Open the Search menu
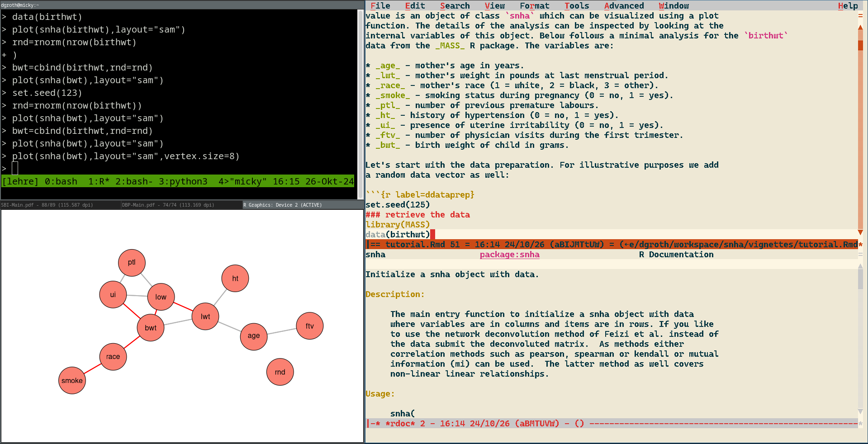Image resolution: width=868 pixels, height=444 pixels. pos(455,5)
